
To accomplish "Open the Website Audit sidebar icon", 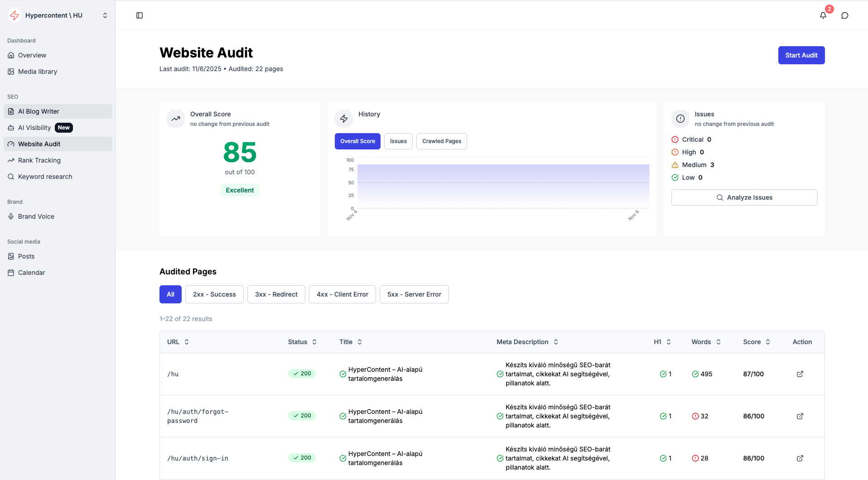I will [11, 144].
